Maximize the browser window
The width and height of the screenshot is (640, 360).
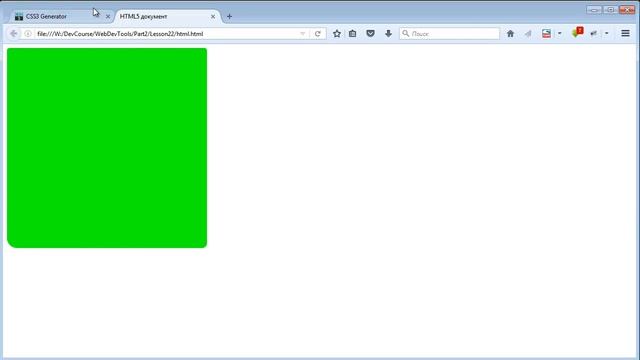(610, 9)
